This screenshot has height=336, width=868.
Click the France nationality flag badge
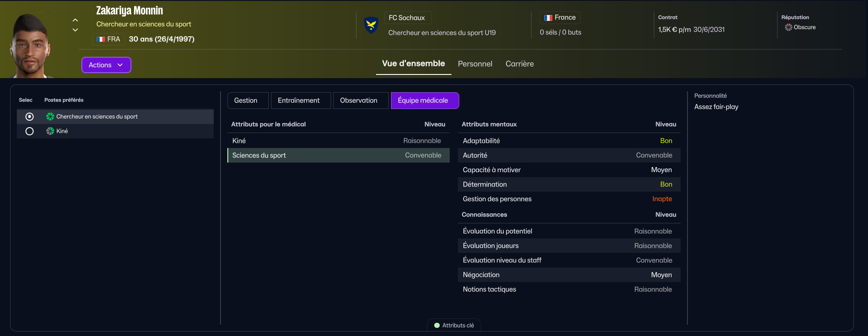click(548, 18)
